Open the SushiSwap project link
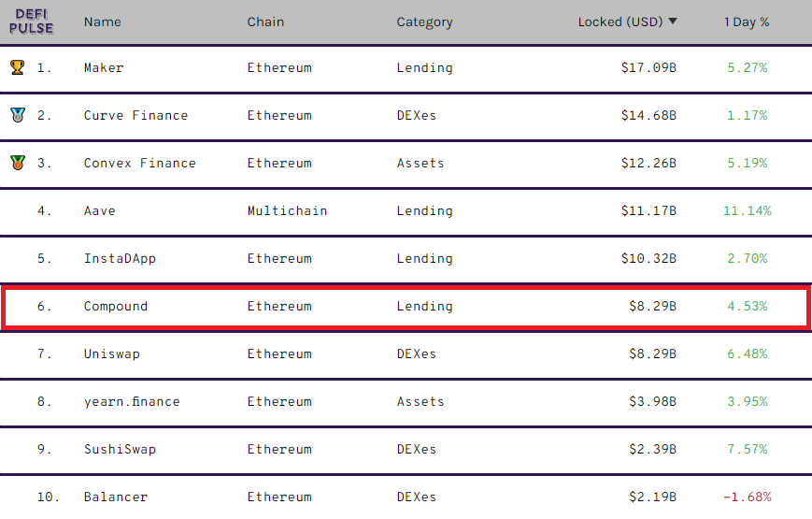This screenshot has width=812, height=519. click(120, 449)
